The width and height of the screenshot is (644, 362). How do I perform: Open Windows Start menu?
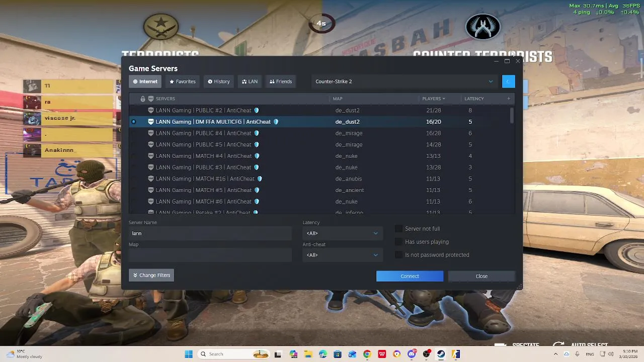[189, 354]
